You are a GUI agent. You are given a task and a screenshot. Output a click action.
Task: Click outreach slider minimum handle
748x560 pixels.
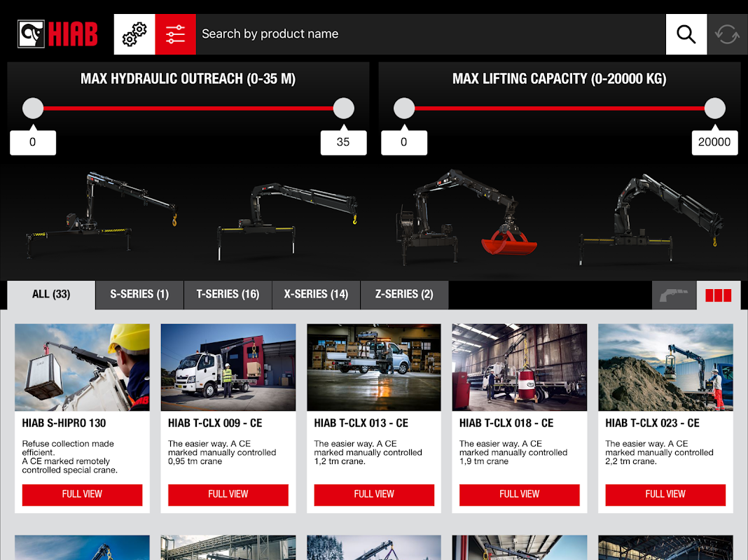pyautogui.click(x=33, y=108)
